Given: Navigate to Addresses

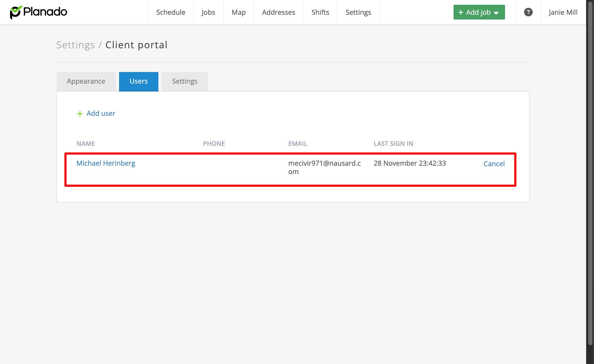Looking at the screenshot, I should [278, 12].
